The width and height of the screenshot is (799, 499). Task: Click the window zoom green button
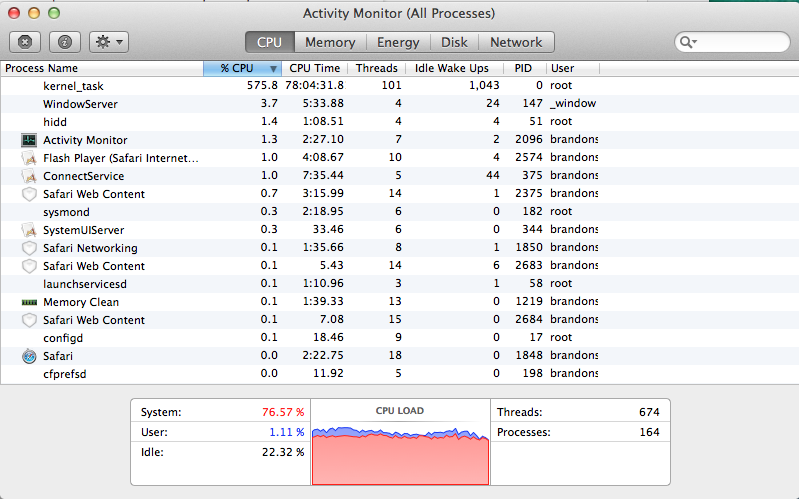54,13
